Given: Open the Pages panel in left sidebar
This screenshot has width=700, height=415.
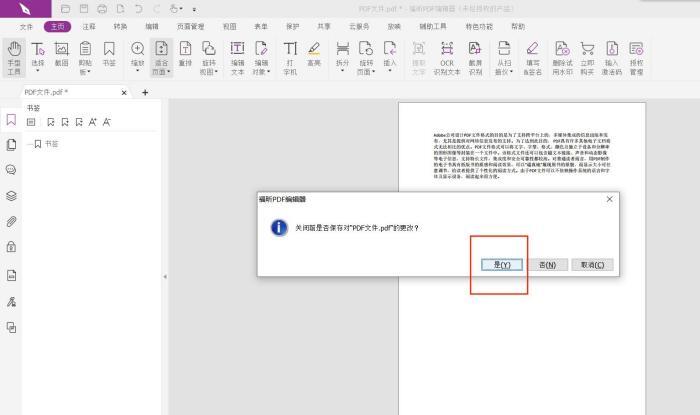Looking at the screenshot, I should click(x=11, y=145).
